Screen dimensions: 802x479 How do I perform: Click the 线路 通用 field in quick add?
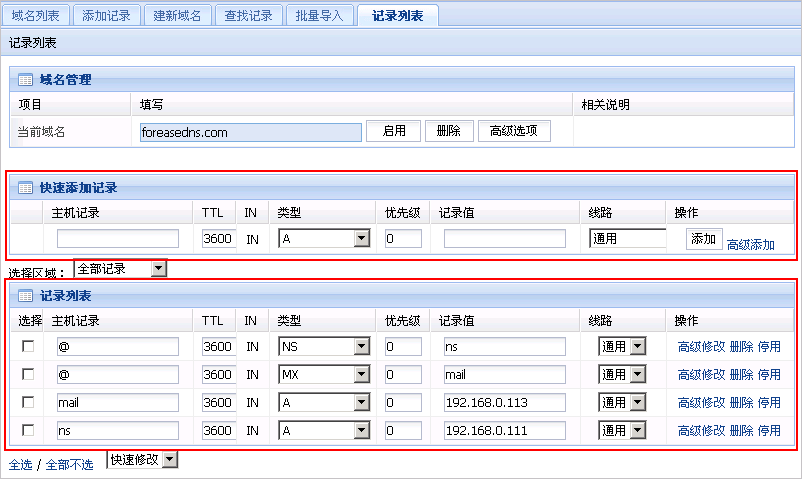tap(628, 238)
